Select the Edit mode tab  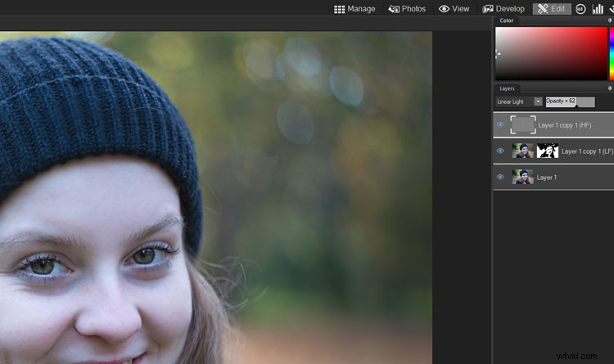[x=551, y=9]
